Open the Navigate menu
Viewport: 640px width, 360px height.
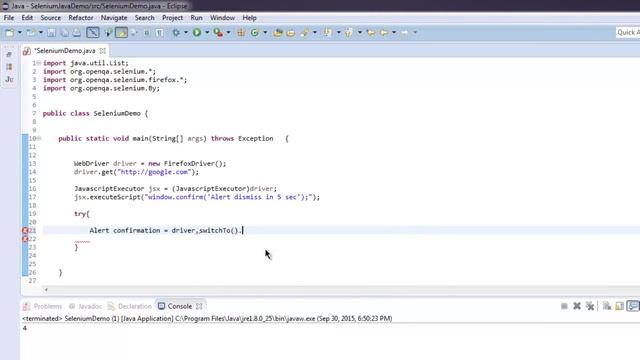tap(114, 18)
